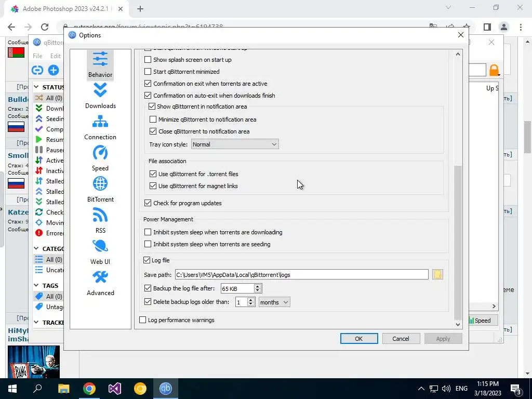Collapse the TAGS section in qBittorrent
The height and width of the screenshot is (399, 532).
[36, 286]
